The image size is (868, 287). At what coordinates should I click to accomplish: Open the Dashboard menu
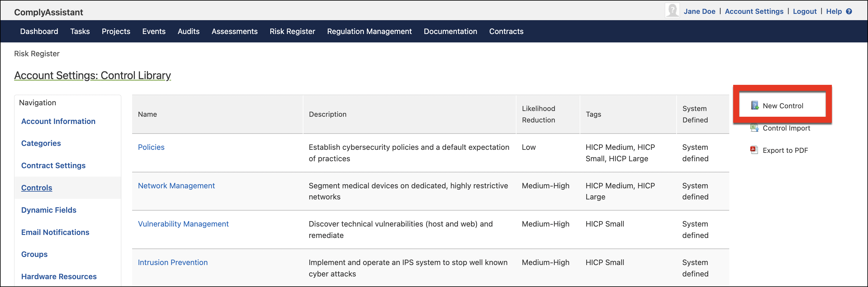pyautogui.click(x=39, y=31)
